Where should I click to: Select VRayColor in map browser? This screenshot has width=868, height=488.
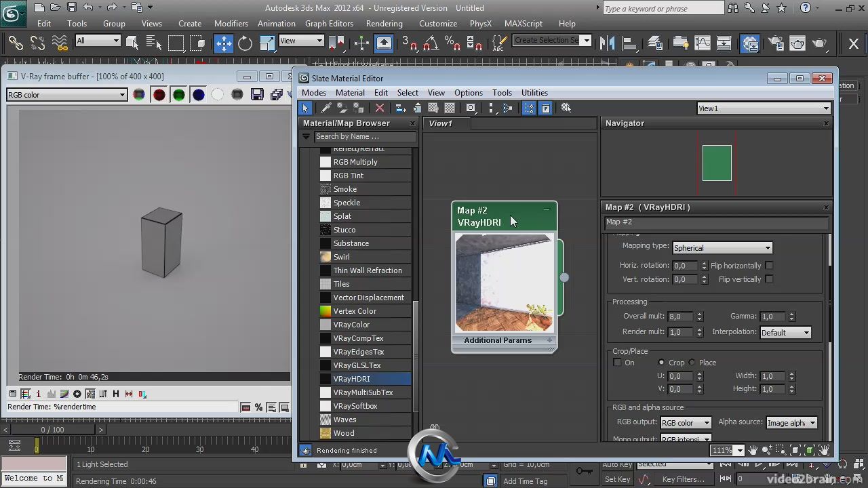[365, 325]
